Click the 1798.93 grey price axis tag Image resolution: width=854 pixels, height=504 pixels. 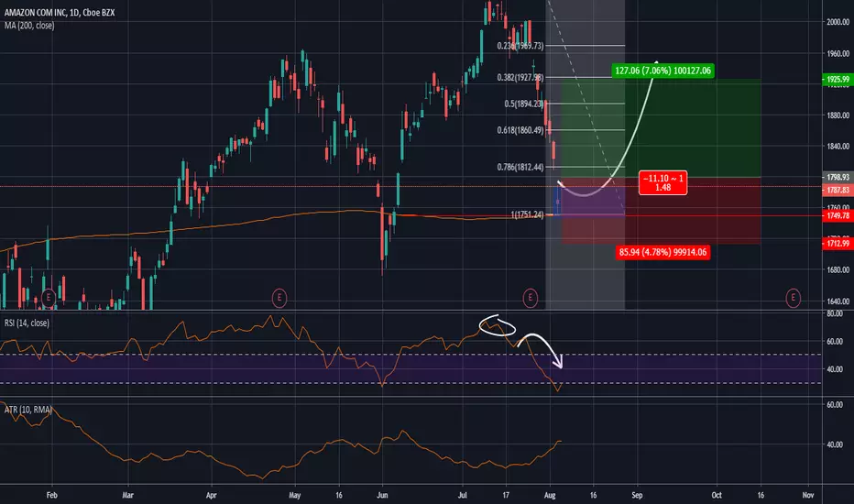[838, 177]
